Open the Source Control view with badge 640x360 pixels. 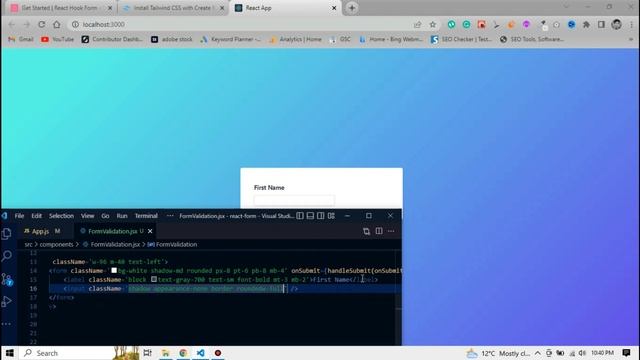pos(7,279)
